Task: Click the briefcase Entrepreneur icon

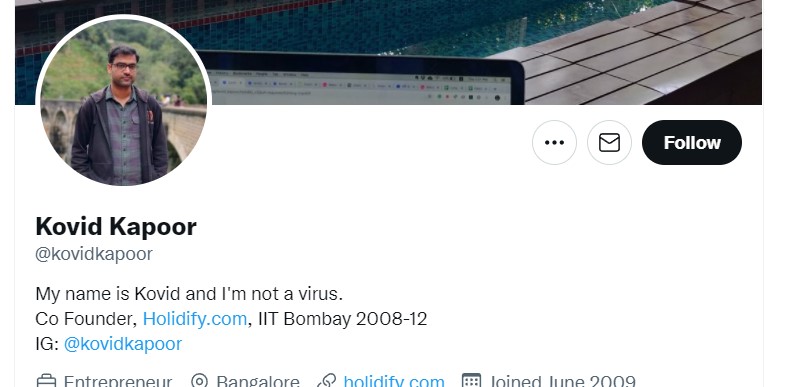Action: tap(46, 381)
